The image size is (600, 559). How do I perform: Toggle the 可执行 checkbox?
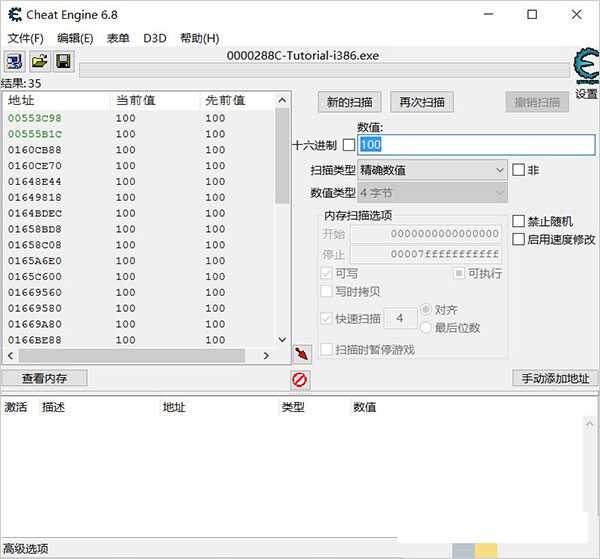click(x=459, y=273)
